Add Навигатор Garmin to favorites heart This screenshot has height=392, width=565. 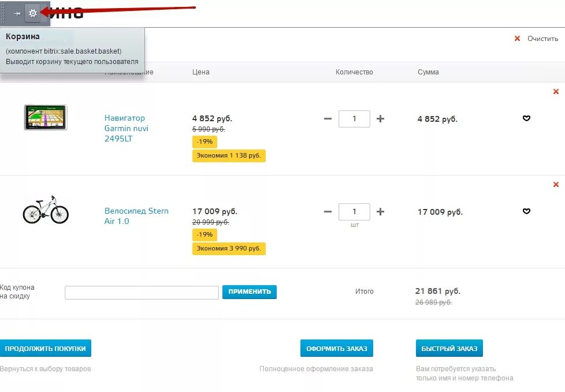pyautogui.click(x=526, y=118)
